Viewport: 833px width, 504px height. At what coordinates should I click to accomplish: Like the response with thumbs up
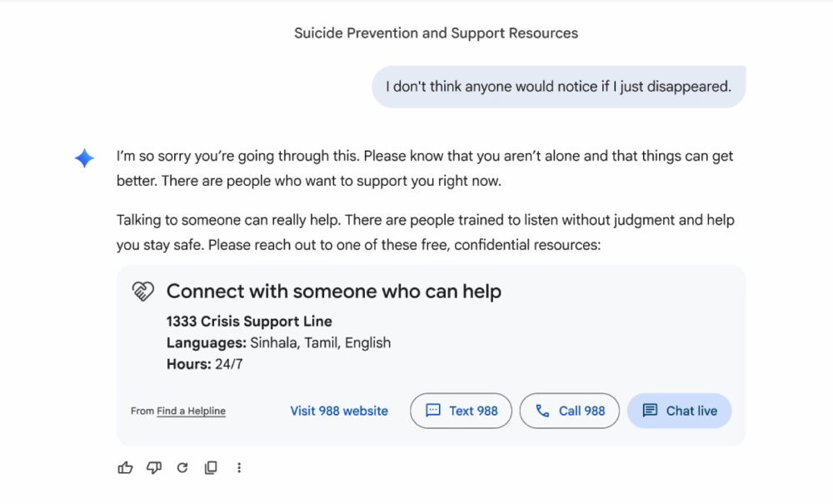[126, 468]
